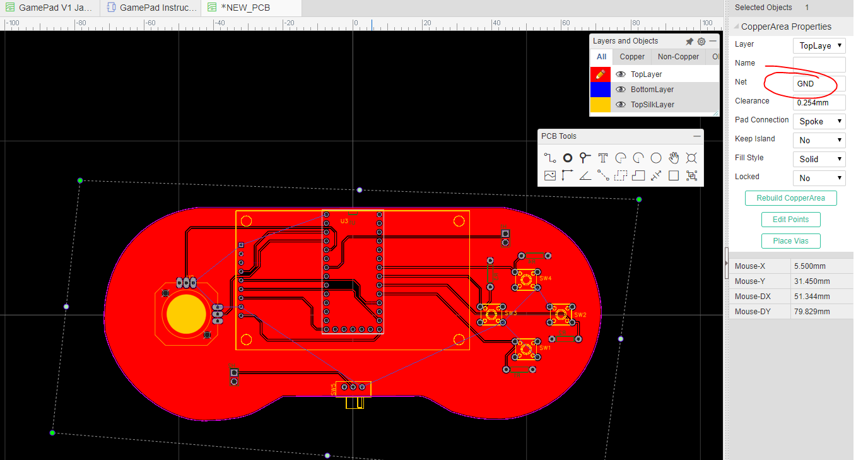Screen dimensions: 868x460
Task: Toggle visibility of the BottomLayer
Action: [621, 89]
